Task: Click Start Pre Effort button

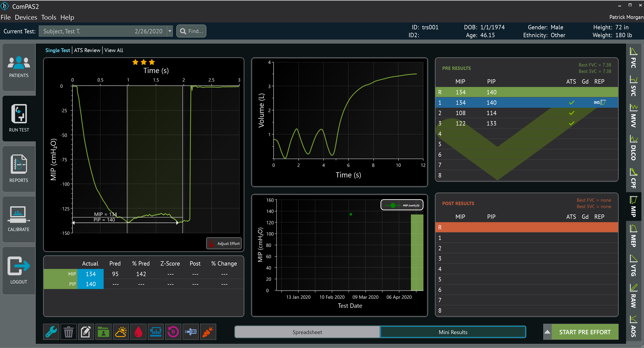Action: [x=585, y=332]
